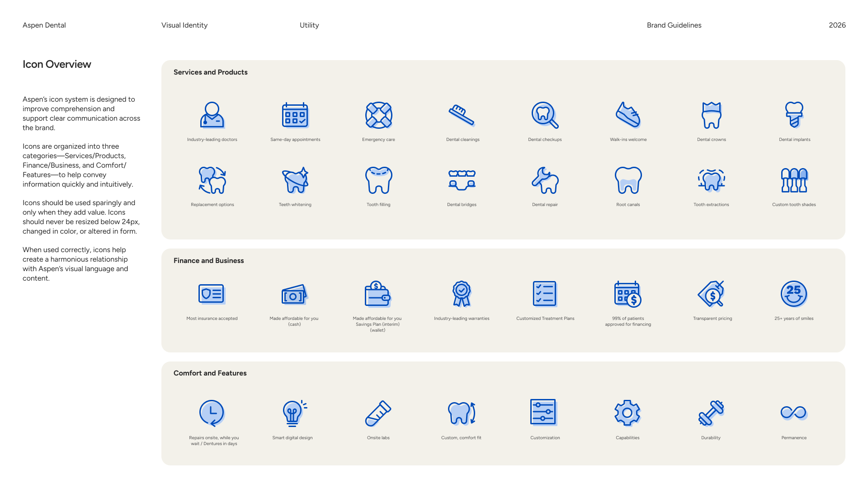
Task: Click the Icon Overview heading
Action: [57, 64]
